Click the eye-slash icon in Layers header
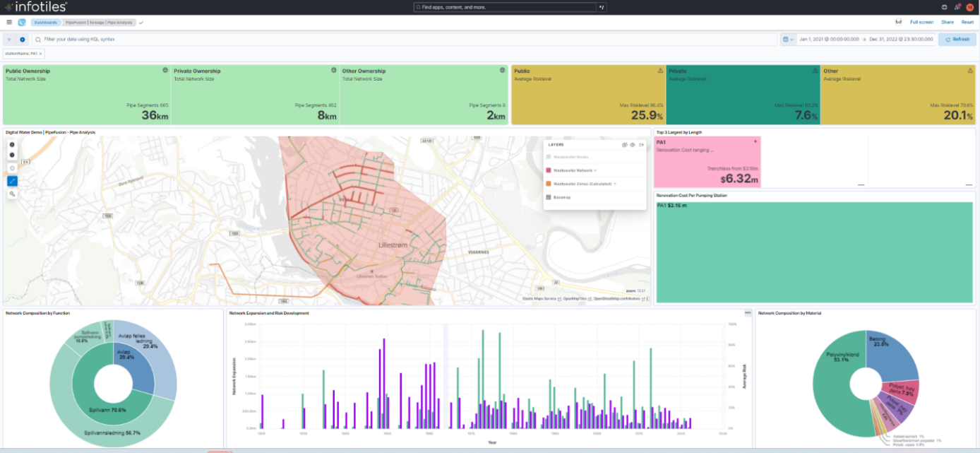The height and width of the screenshot is (453, 980). click(625, 145)
